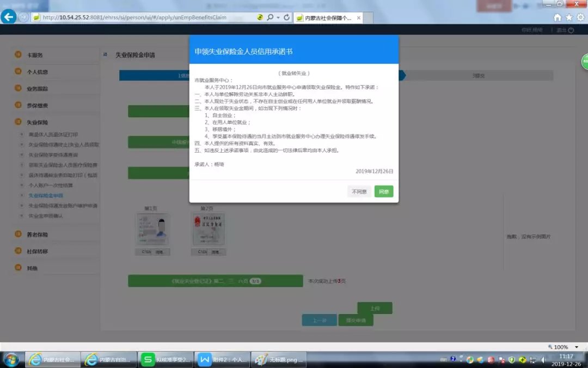588x368 pixels.
Task: Open the 第2页 ID card back thumbnail
Action: tap(208, 230)
